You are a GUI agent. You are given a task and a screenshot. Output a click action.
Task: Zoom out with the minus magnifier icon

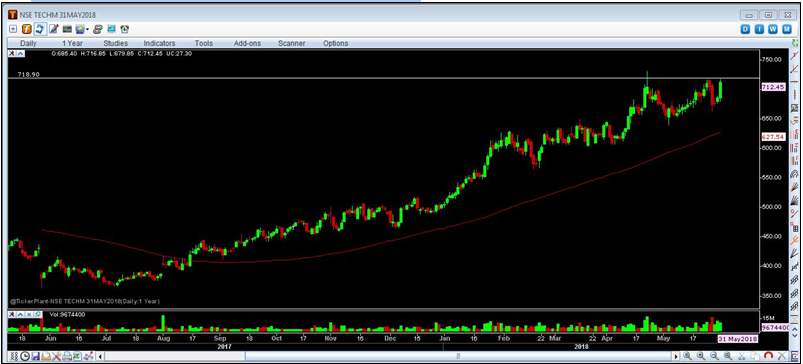coord(714,356)
